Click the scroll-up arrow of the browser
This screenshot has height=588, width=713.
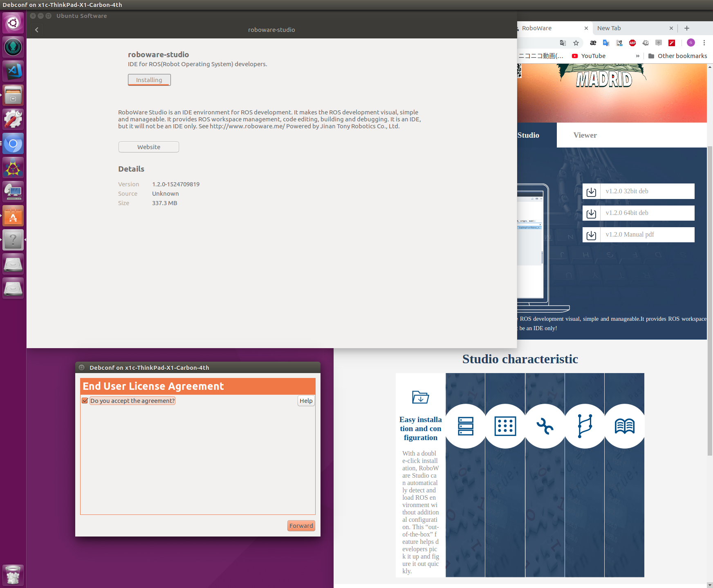pos(710,67)
